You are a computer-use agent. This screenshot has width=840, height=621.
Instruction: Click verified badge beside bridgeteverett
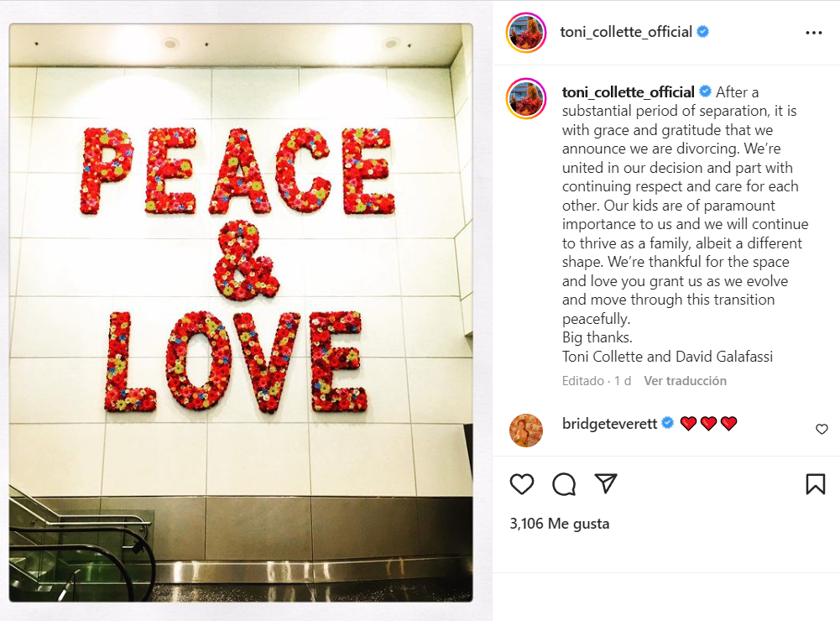667,423
